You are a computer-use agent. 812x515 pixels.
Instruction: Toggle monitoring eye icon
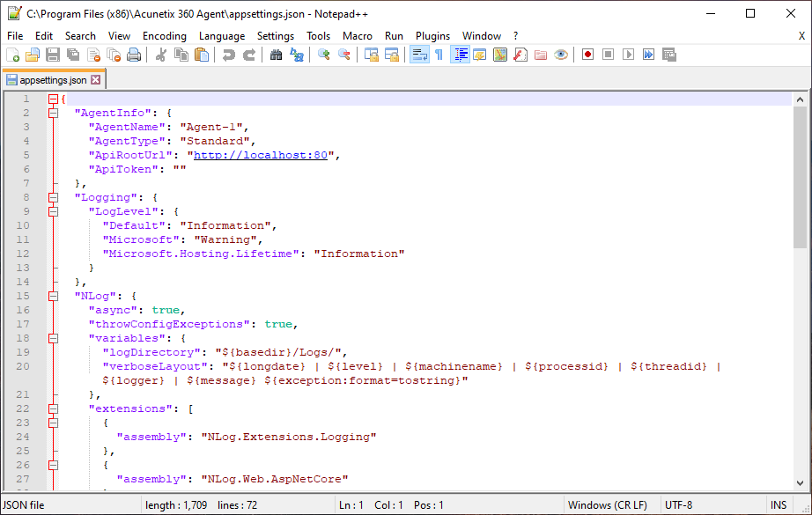tap(561, 55)
